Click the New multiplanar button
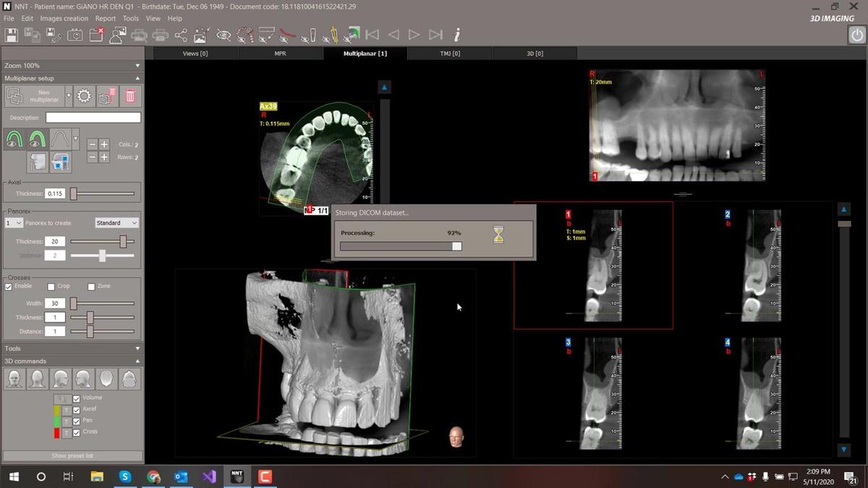The image size is (868, 488). click(34, 96)
